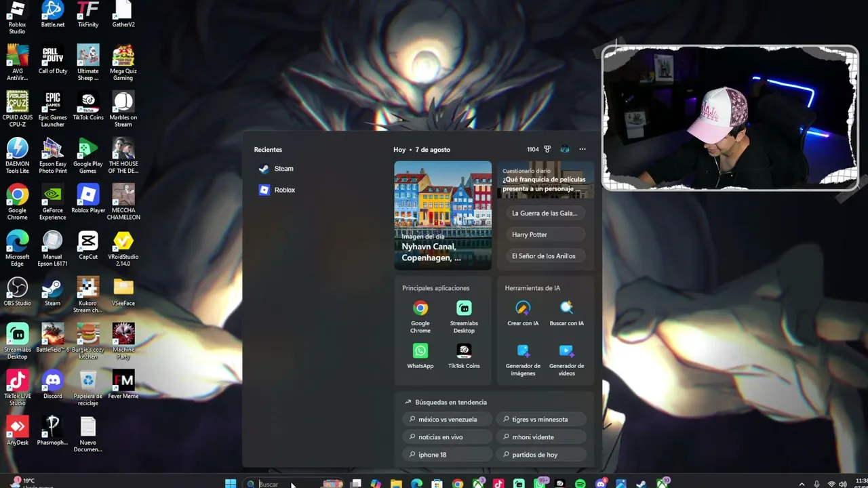Screen dimensions: 868x488
Task: Select the CPUID ASUS CPU-Z shortcut
Action: coord(18,110)
